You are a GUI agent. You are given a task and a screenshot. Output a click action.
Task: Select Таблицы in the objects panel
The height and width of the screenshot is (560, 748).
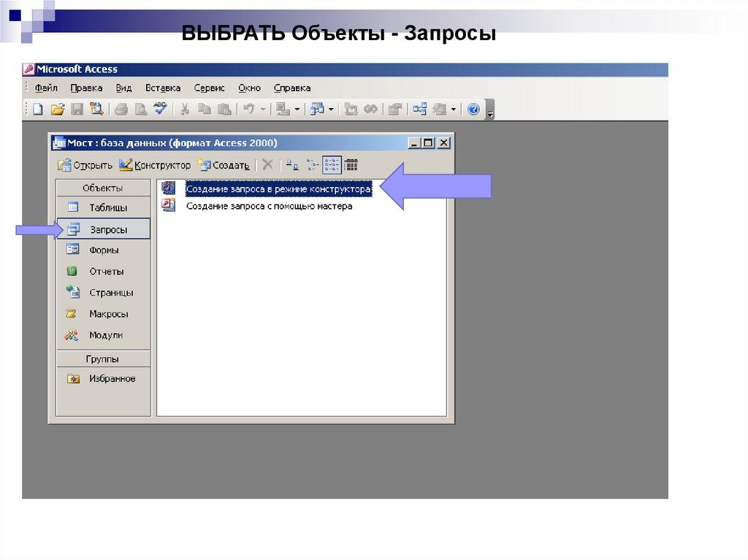click(x=107, y=208)
